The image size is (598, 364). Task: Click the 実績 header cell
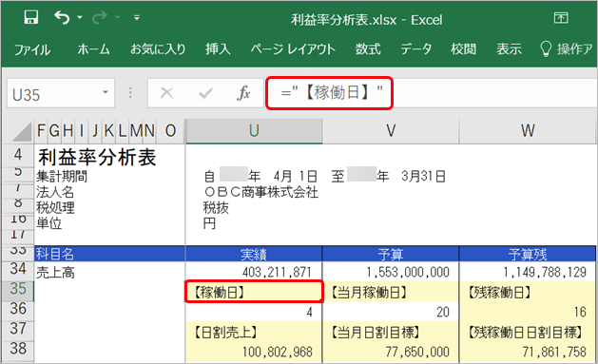254,254
